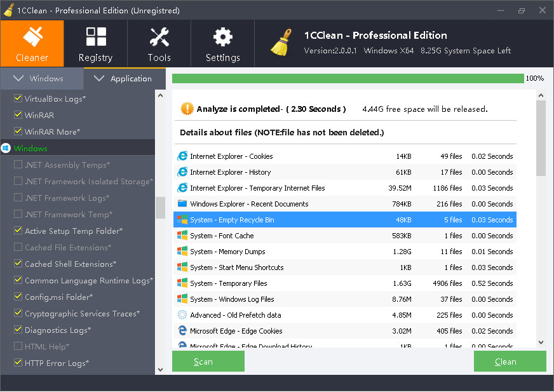
Task: Uncheck Diagnostics Logs checkbox
Action: point(18,330)
